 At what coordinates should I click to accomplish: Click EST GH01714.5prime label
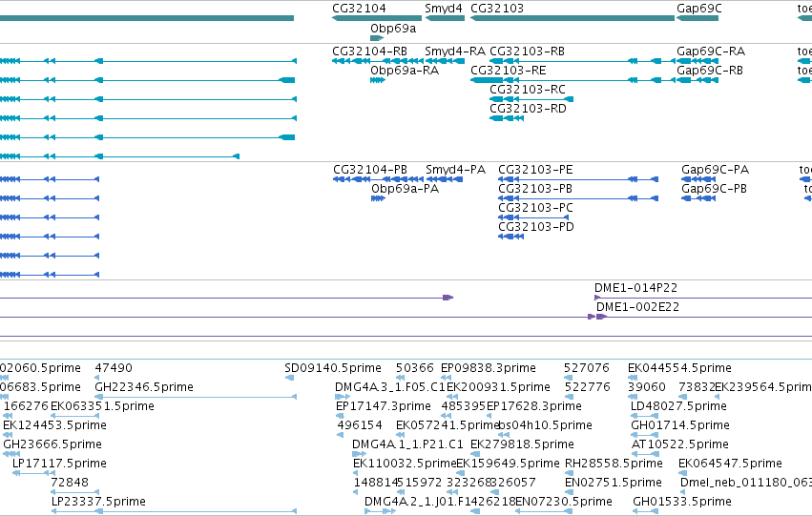point(680,425)
